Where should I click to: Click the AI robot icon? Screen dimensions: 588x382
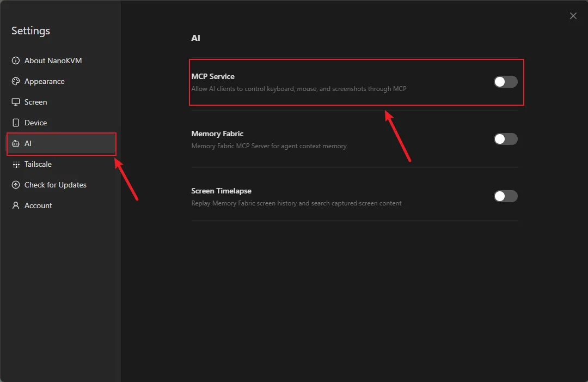(16, 143)
